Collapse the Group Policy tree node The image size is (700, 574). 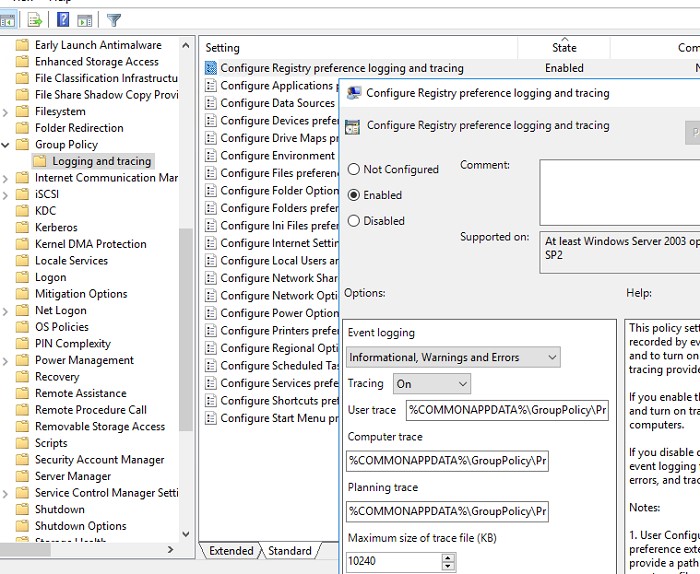point(5,145)
